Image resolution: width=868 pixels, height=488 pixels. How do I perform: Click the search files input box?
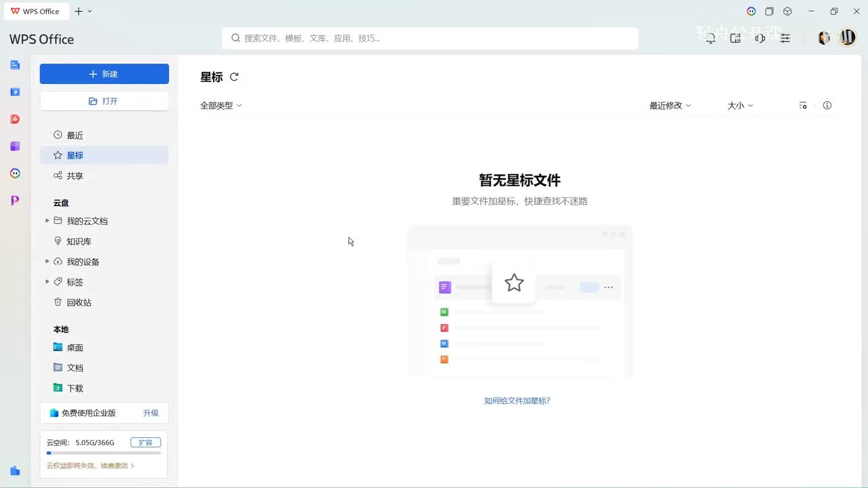[430, 39]
